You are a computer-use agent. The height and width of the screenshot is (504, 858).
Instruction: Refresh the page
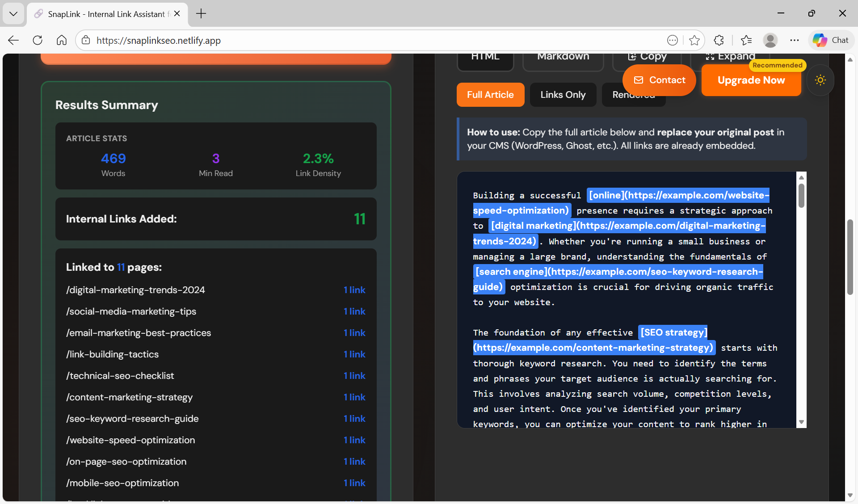[38, 40]
